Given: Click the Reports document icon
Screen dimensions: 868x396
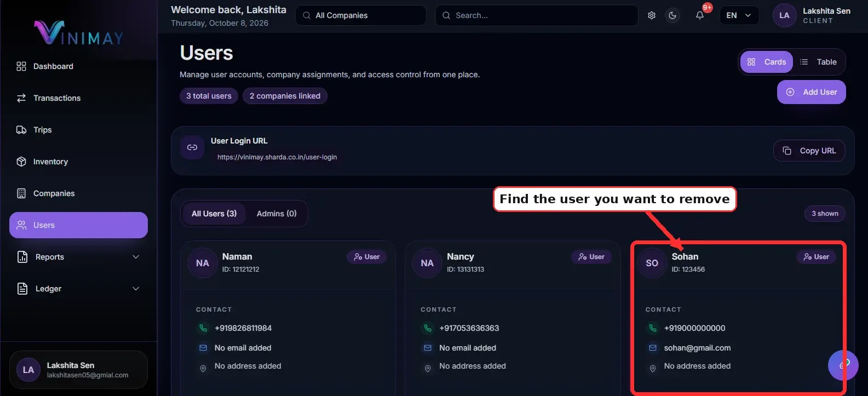Looking at the screenshot, I should click(x=22, y=257).
